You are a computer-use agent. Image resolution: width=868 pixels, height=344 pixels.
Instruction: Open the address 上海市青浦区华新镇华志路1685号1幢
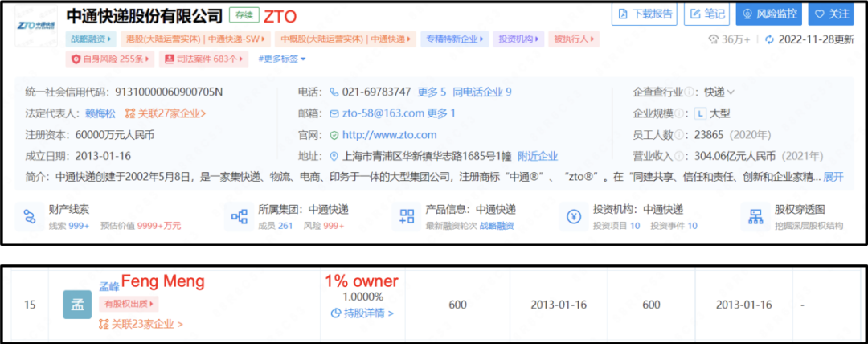coord(428,156)
